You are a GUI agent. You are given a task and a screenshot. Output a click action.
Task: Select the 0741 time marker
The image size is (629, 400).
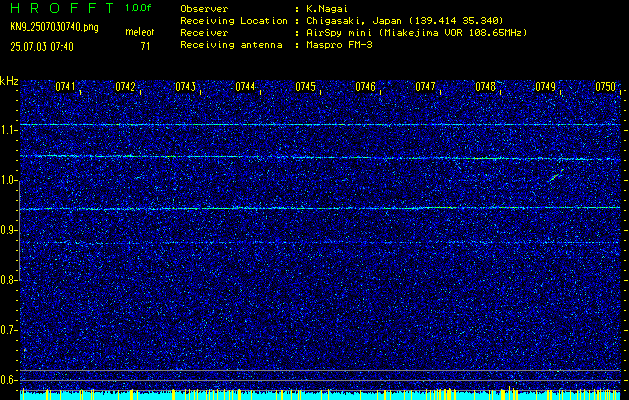65,87
